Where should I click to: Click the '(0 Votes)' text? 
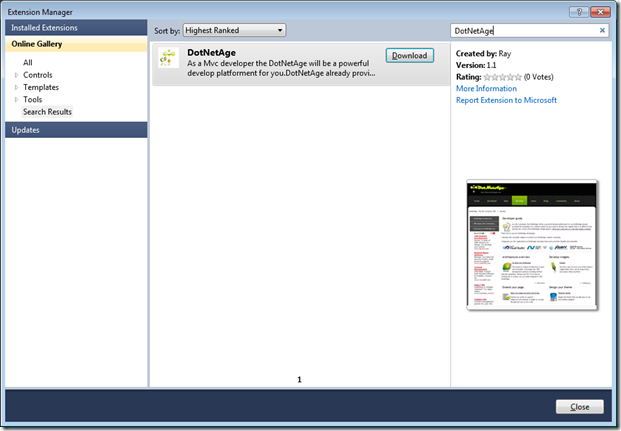tap(539, 77)
